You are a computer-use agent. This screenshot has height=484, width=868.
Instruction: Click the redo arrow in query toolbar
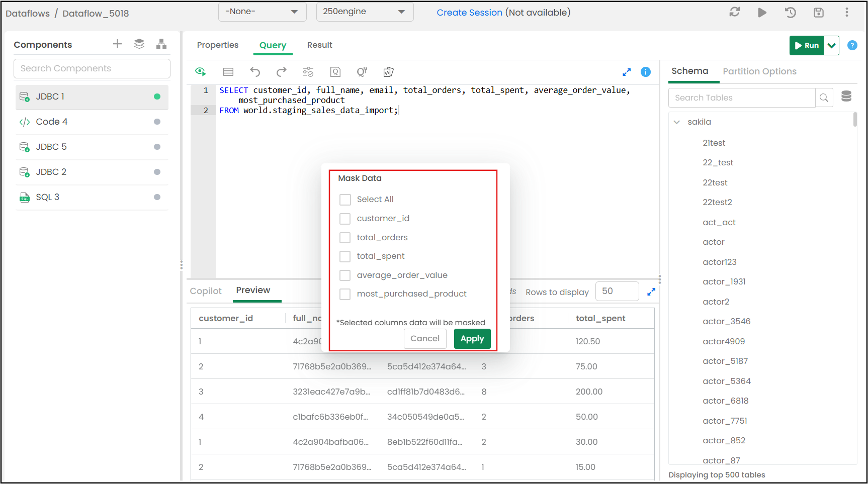[282, 72]
